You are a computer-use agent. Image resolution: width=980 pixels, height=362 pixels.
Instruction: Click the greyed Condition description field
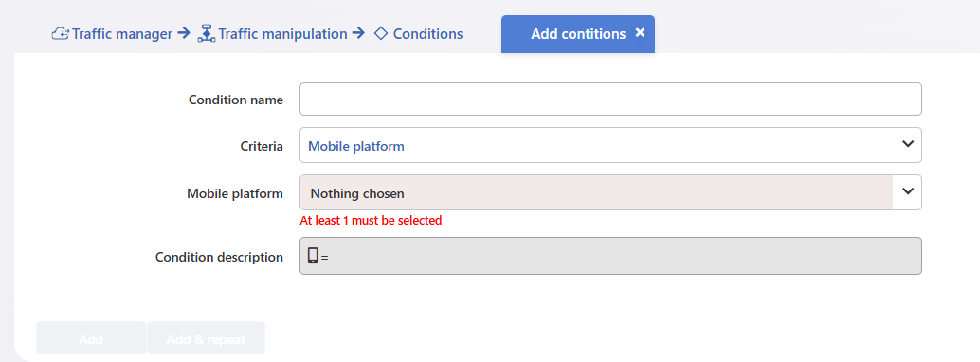pyautogui.click(x=610, y=256)
